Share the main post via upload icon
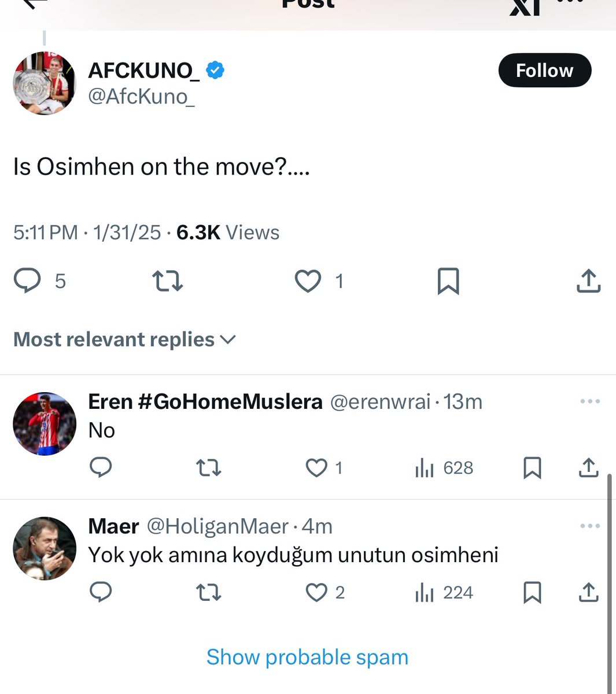 (x=589, y=280)
